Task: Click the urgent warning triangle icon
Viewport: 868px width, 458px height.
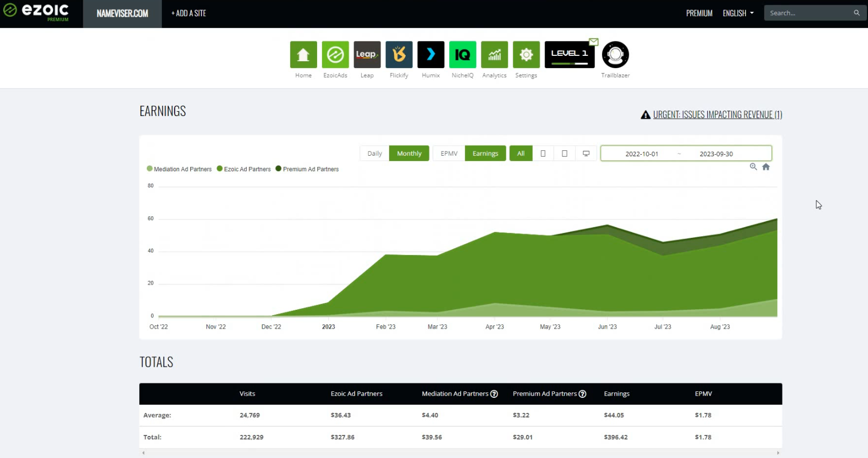Action: point(645,115)
